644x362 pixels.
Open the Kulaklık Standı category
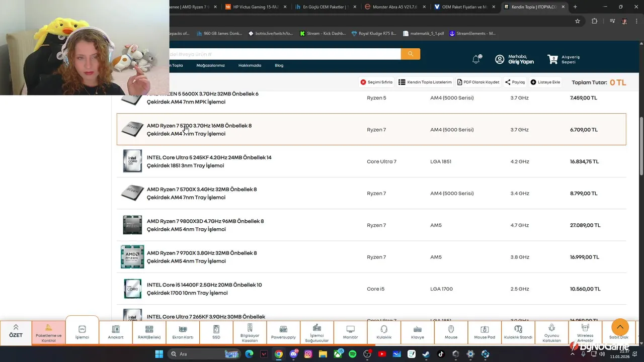point(518,332)
